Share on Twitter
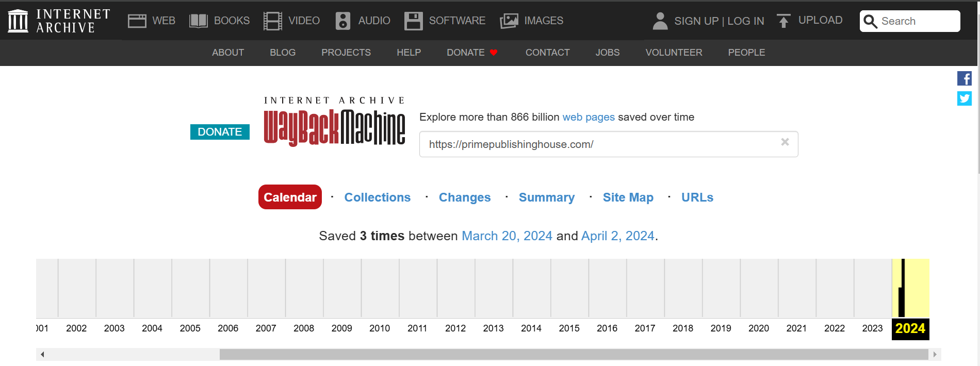Image resolution: width=980 pixels, height=366 pixels. coord(965,98)
